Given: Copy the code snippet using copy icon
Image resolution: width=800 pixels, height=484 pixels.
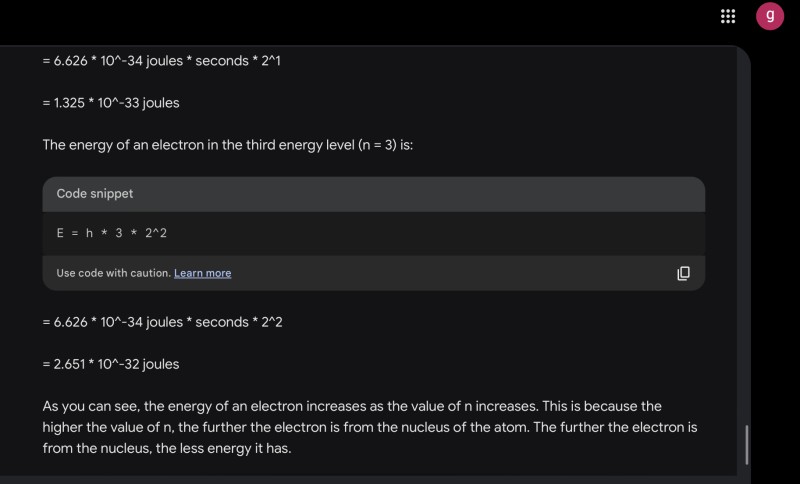Looking at the screenshot, I should (x=683, y=273).
